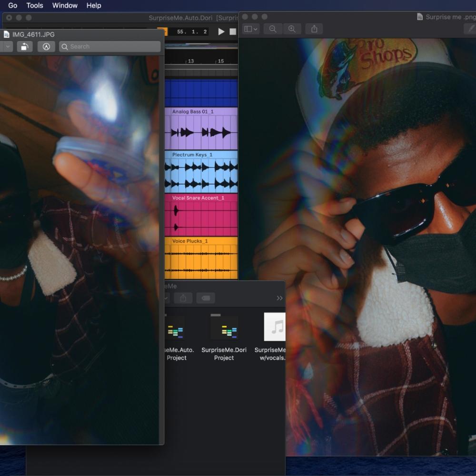Stop playback with Ableton's Stop button

[233, 31]
